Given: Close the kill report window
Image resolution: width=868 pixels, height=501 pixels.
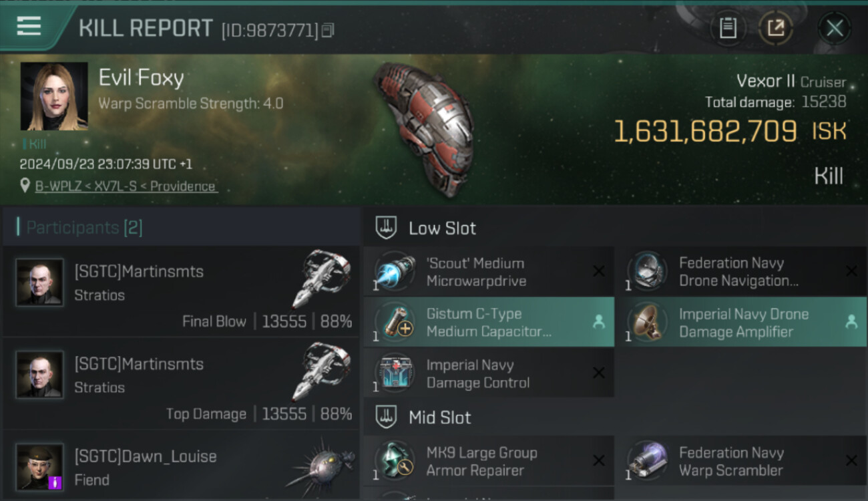Looking at the screenshot, I should pyautogui.click(x=834, y=28).
